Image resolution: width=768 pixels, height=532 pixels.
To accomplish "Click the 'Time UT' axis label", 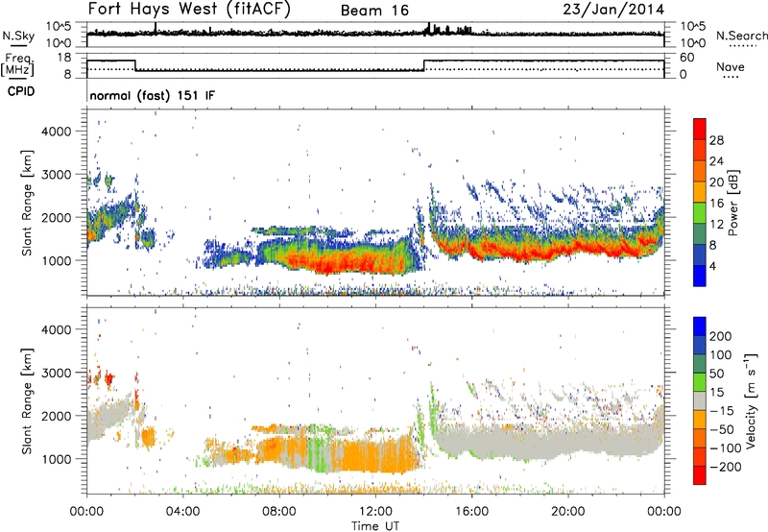I will click(x=375, y=526).
